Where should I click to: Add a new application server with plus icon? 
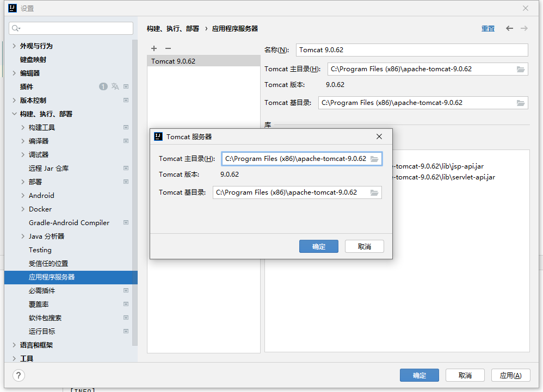[154, 48]
